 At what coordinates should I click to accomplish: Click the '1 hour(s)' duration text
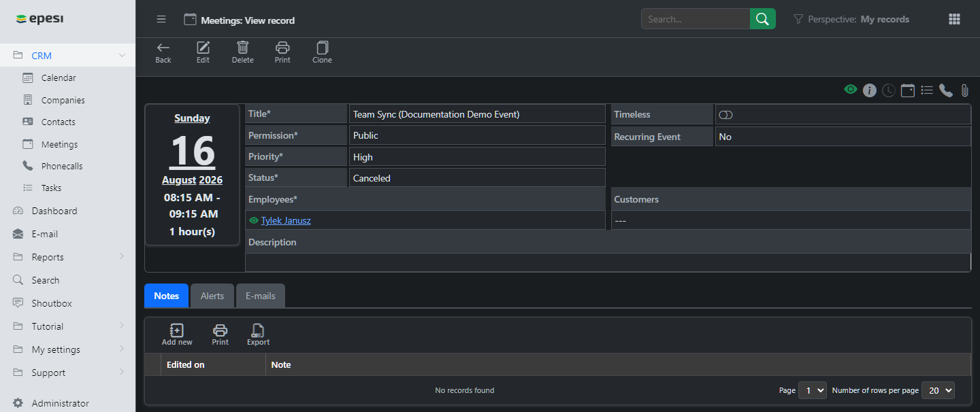click(x=192, y=232)
